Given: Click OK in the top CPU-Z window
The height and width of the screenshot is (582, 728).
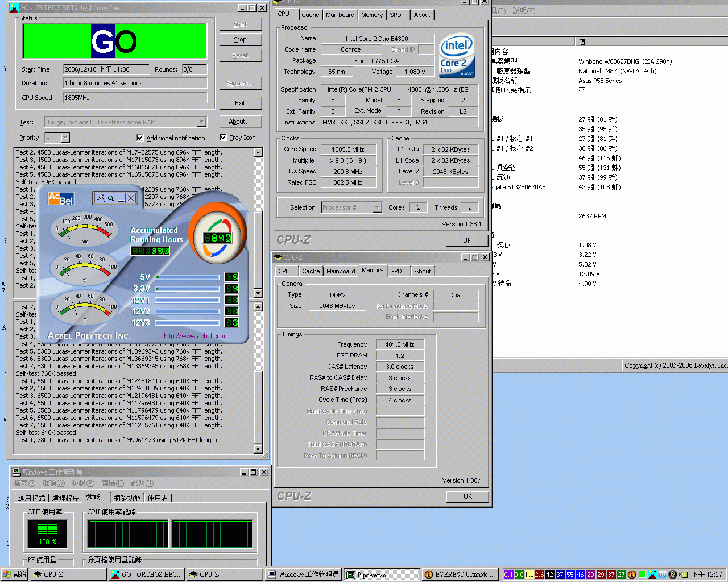Looking at the screenshot, I should pyautogui.click(x=467, y=240).
